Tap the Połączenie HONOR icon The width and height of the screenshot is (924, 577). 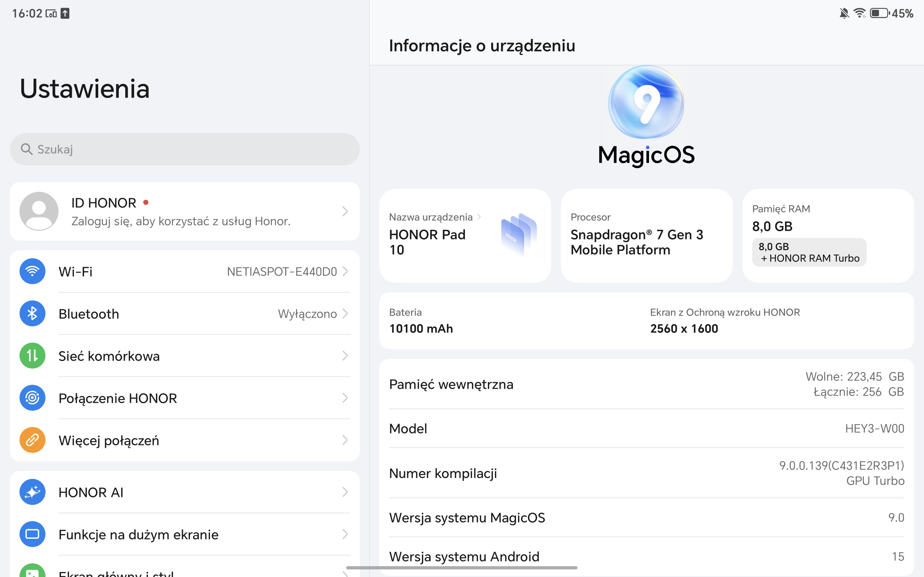(x=32, y=398)
